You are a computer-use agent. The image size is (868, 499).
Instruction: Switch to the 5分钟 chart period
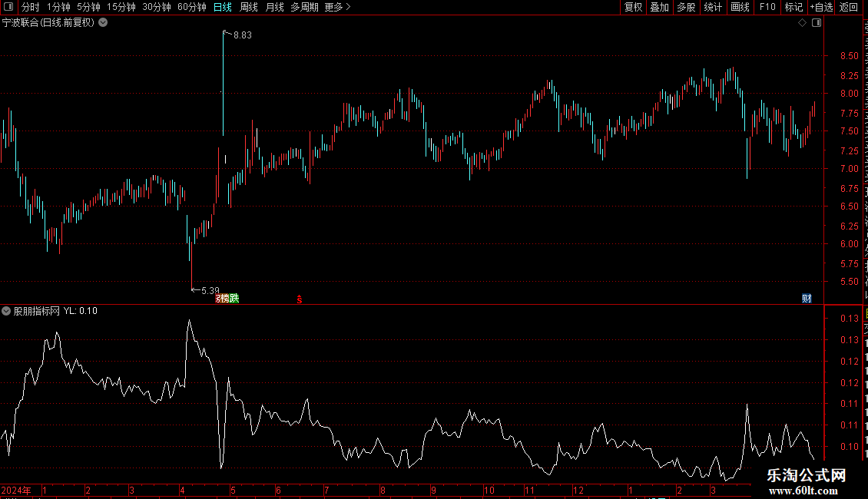click(88, 7)
